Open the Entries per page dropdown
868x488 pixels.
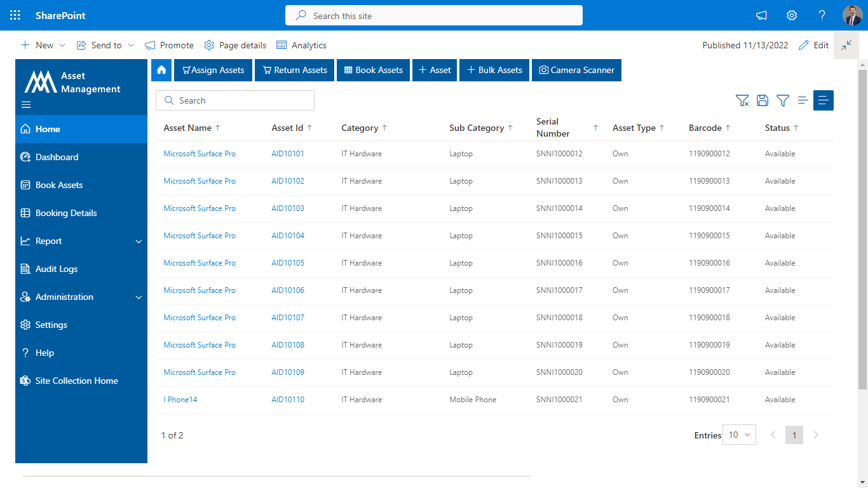(x=739, y=435)
